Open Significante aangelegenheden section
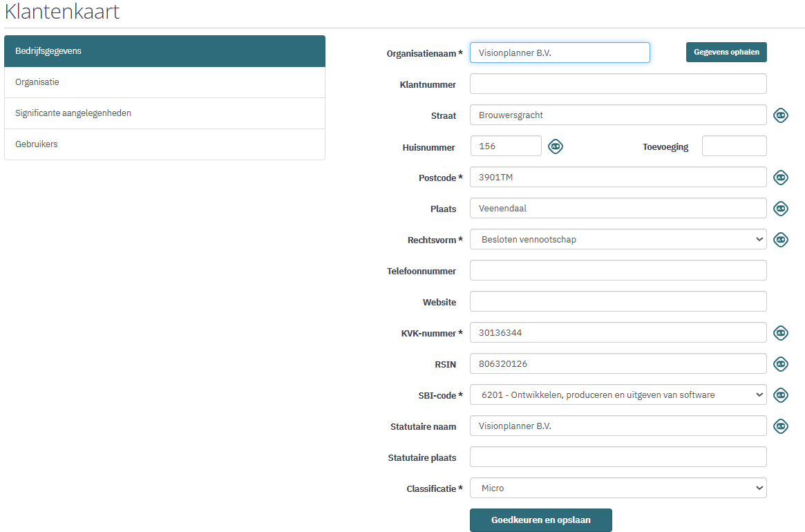This screenshot has width=805, height=532. point(164,113)
